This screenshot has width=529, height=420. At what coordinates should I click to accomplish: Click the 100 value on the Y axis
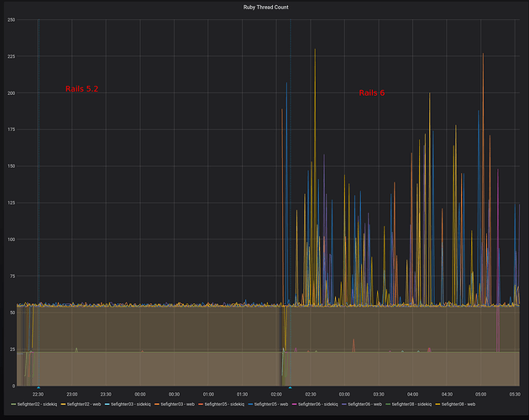click(11, 239)
